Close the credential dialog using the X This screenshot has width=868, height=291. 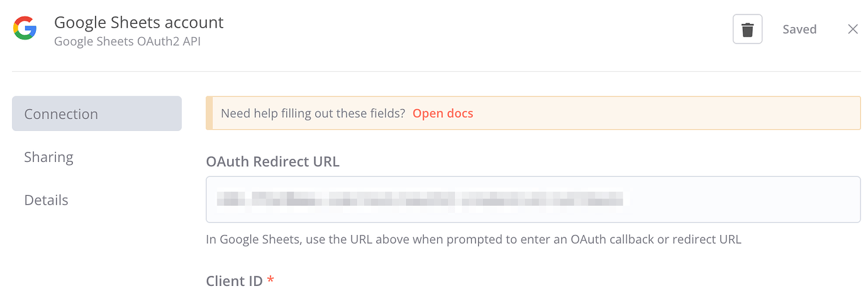point(853,29)
